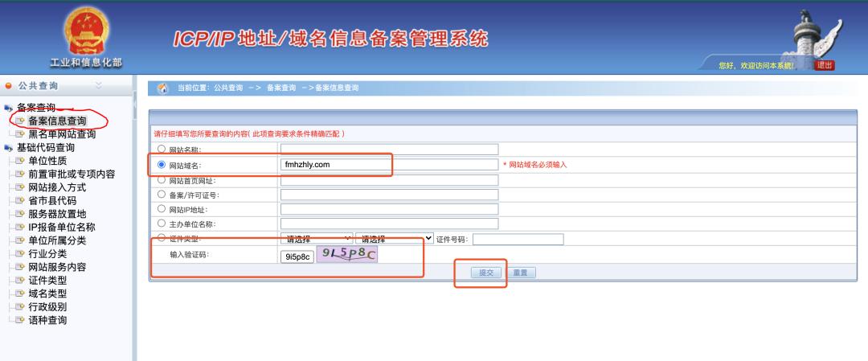Click the 退出 logout button
The height and width of the screenshot is (361, 868).
(825, 65)
